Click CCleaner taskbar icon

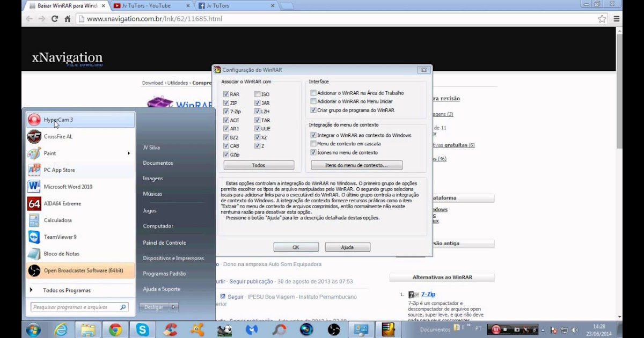point(170,329)
